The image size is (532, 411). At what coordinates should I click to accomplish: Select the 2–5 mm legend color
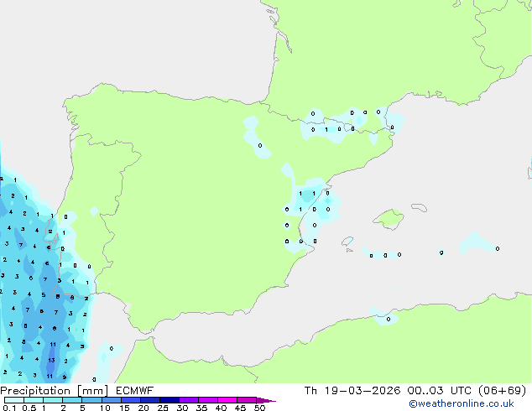(72, 400)
